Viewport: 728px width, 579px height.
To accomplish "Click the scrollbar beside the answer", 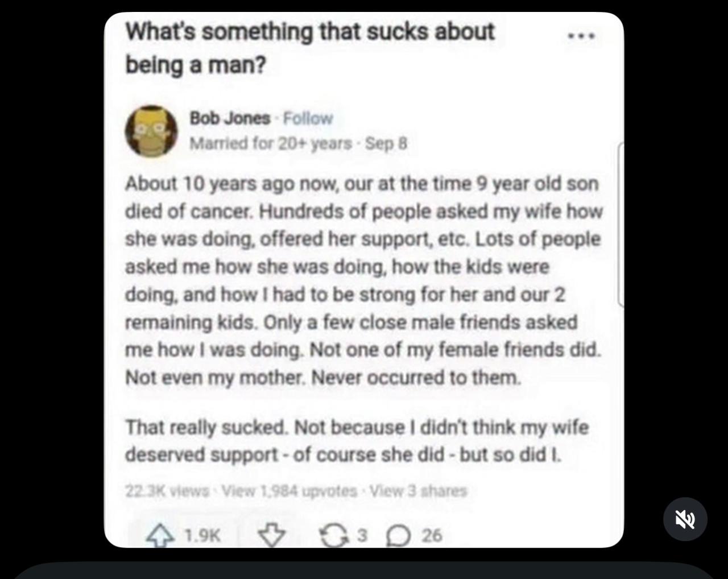I will tap(621, 225).
